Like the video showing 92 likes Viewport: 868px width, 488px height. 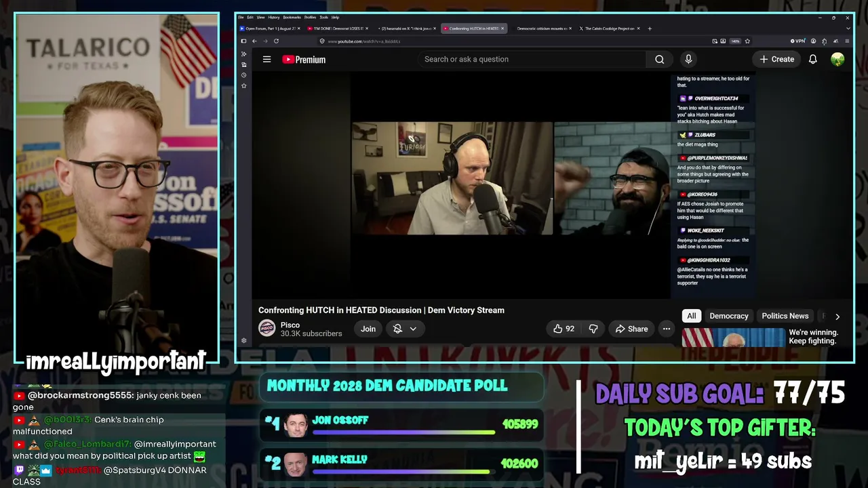tap(564, 329)
